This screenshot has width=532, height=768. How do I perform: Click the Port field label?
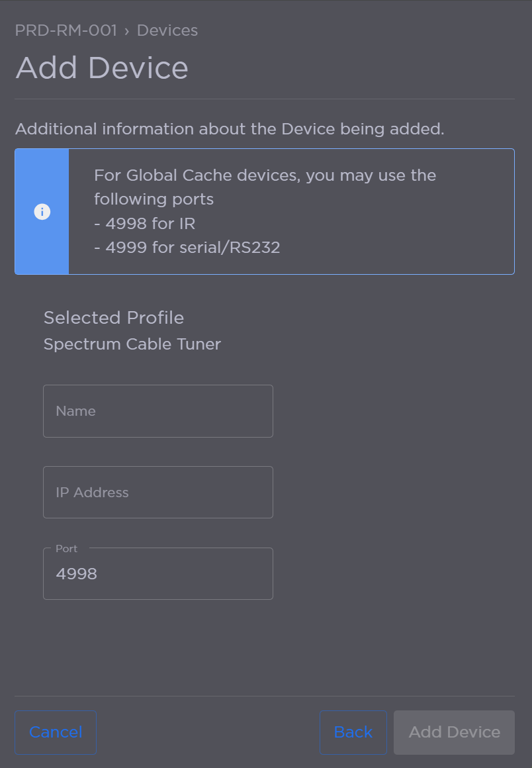click(66, 548)
